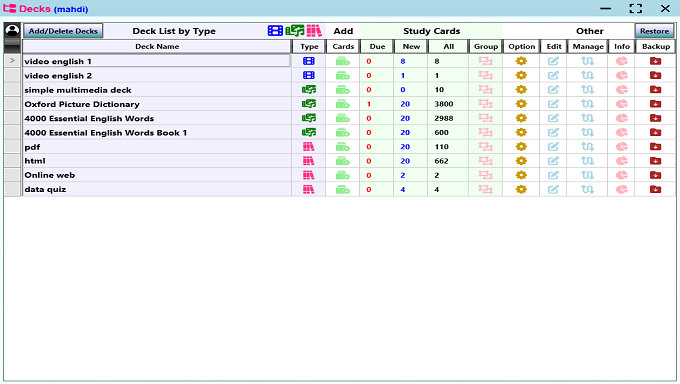Study due count 1 for Oxford Picture Dictionary
Viewport: 680px width, 384px height.
coord(369,104)
